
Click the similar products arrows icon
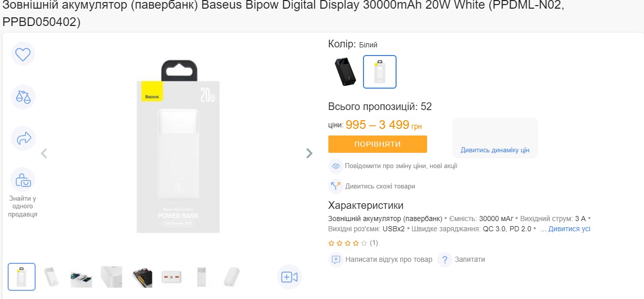click(335, 186)
